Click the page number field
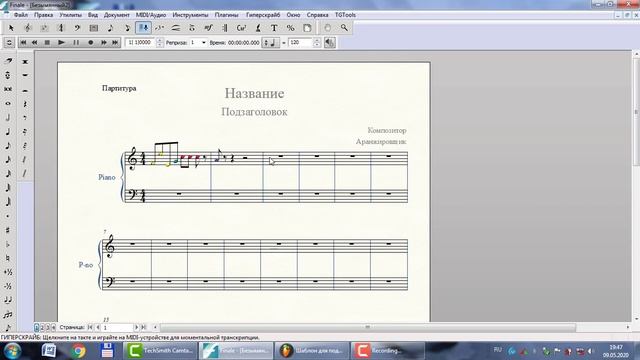Screen dimensions: 640x360 (118, 327)
